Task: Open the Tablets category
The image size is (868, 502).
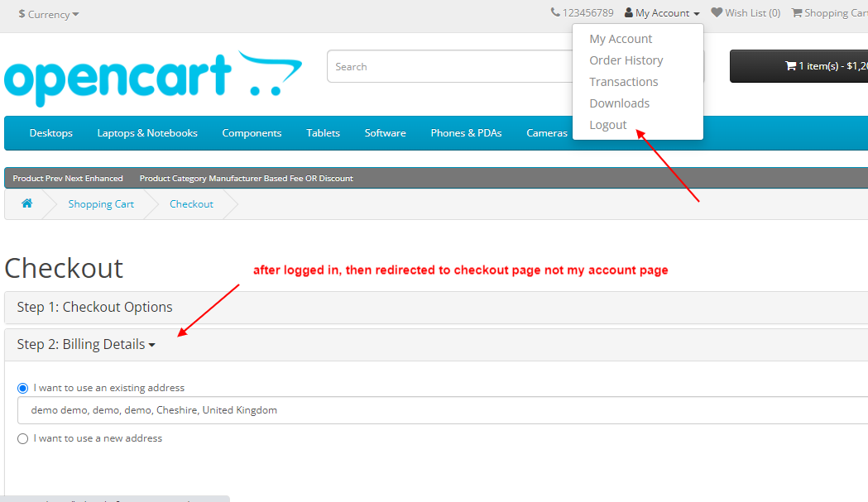Action: tap(323, 133)
